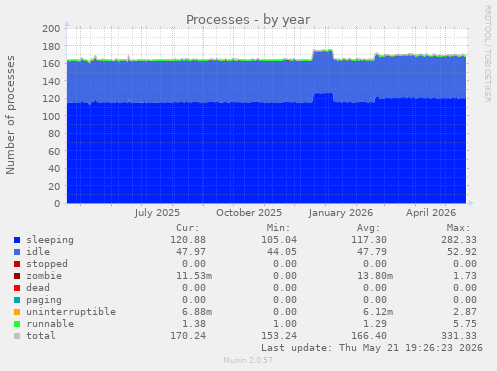Click the 'Last update' timestamp line
Screen dimensions: 497x371
click(x=372, y=348)
